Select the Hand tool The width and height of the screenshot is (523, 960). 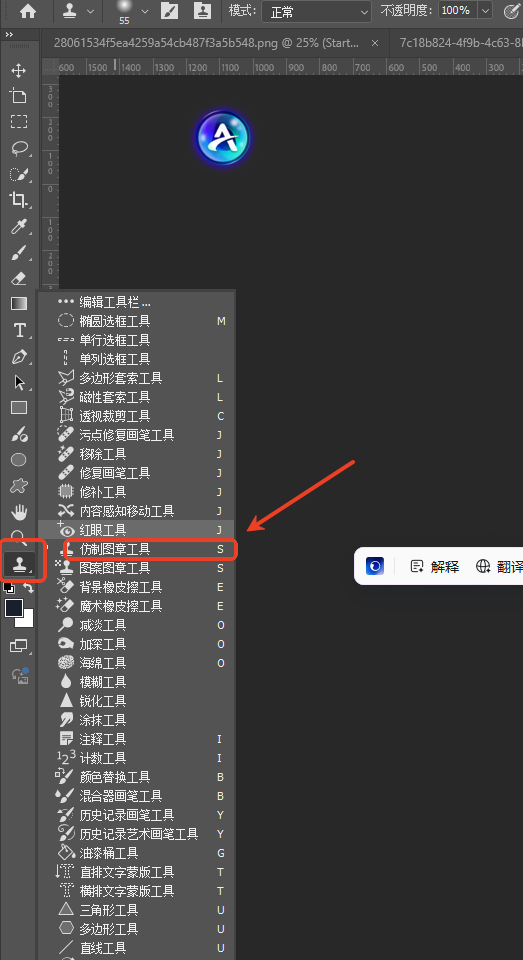pyautogui.click(x=19, y=512)
